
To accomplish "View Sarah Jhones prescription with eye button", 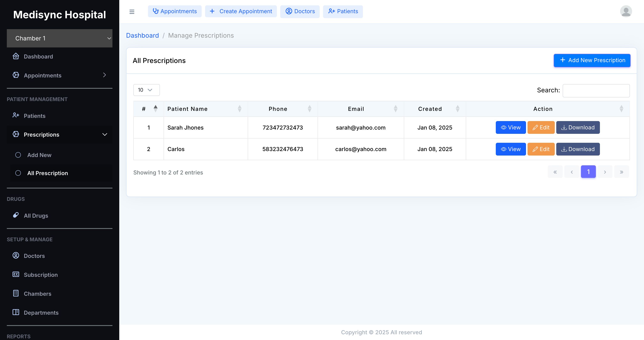I will pyautogui.click(x=510, y=127).
